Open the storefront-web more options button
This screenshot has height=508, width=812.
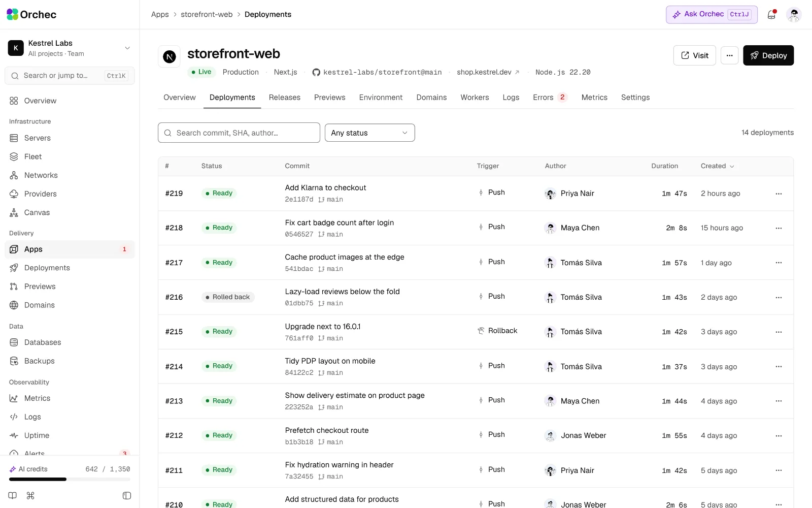click(729, 55)
